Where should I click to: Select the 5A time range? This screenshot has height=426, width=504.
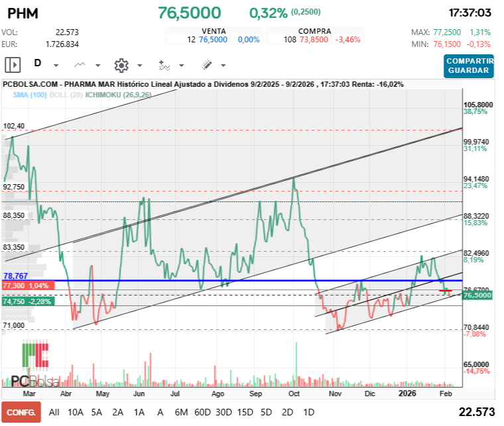pos(97,411)
